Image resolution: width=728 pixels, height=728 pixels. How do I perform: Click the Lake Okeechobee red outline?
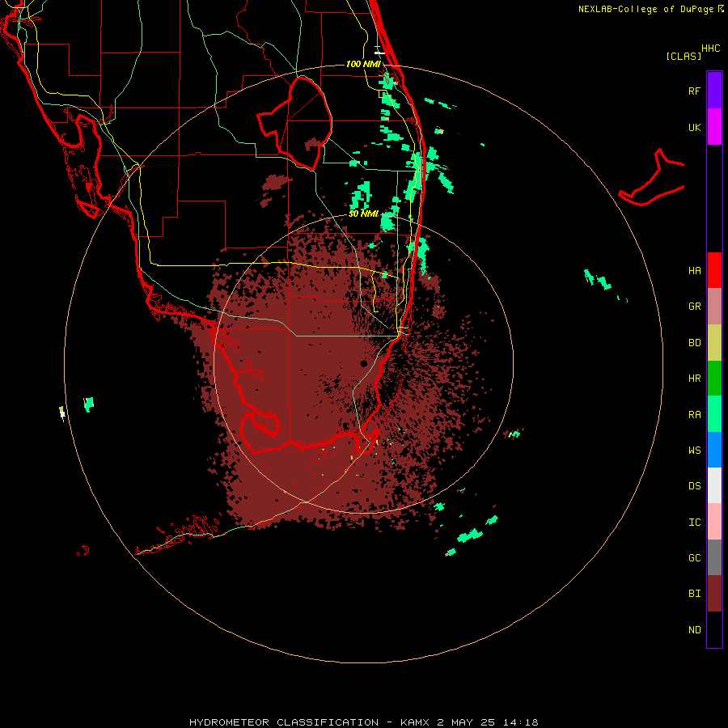point(294,124)
